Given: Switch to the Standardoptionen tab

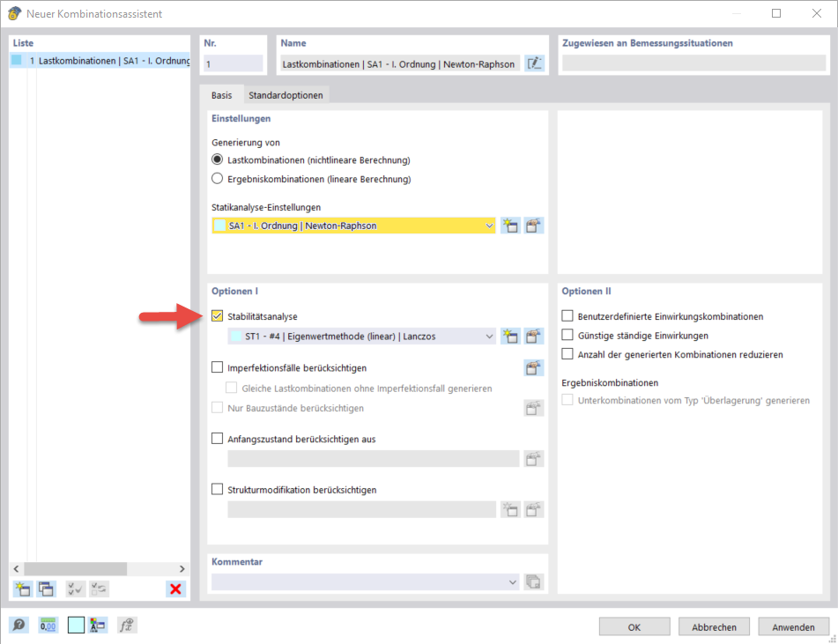Looking at the screenshot, I should [286, 93].
